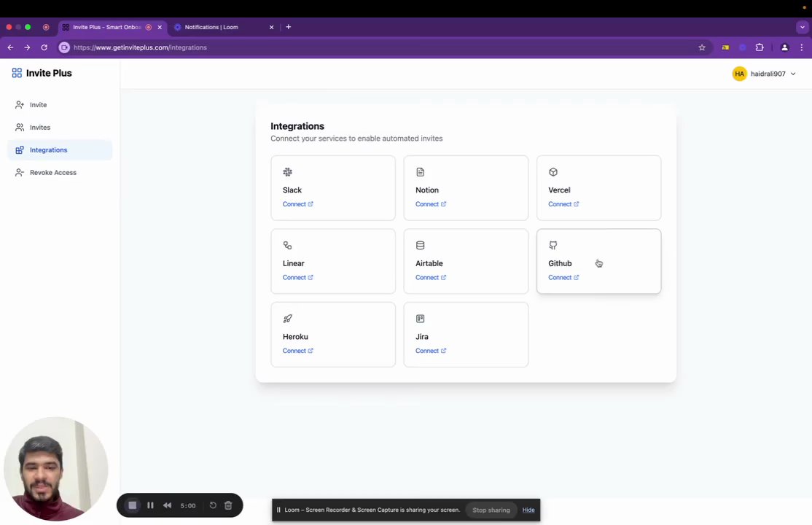The image size is (812, 525).
Task: Click the Integrations heading text
Action: [x=297, y=126]
